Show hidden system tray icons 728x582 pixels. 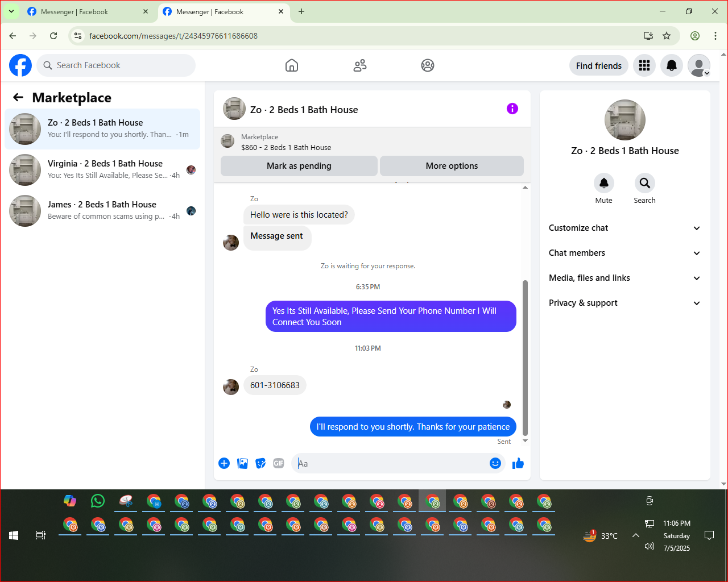click(636, 535)
